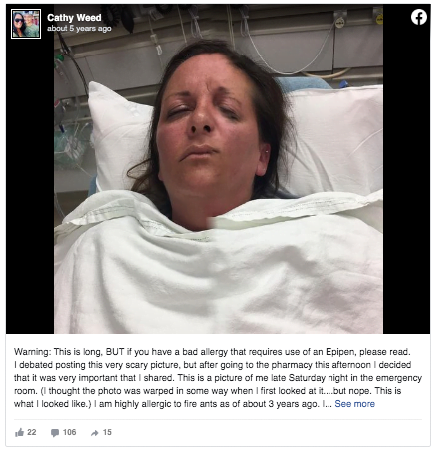Select the white blanket area of the photo
Image resolution: width=436 pixels, height=452 pixels.
(218, 273)
